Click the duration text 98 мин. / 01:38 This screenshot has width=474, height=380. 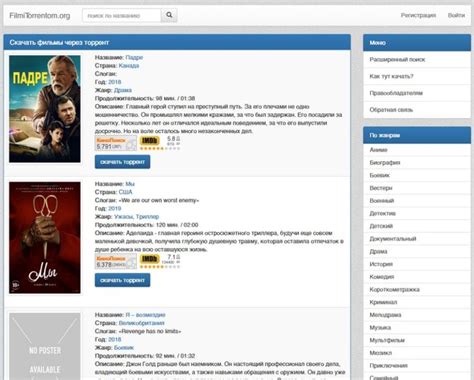tap(175, 98)
